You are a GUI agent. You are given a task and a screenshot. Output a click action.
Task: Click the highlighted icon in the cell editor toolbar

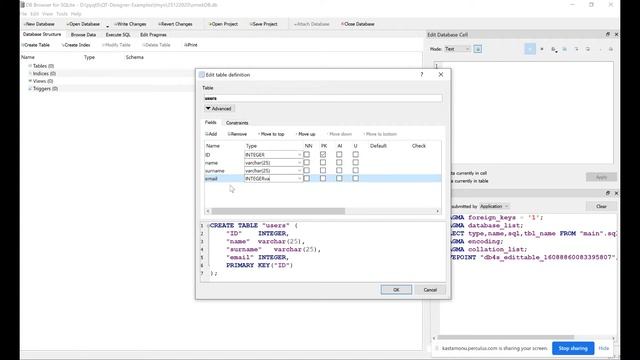click(x=530, y=49)
